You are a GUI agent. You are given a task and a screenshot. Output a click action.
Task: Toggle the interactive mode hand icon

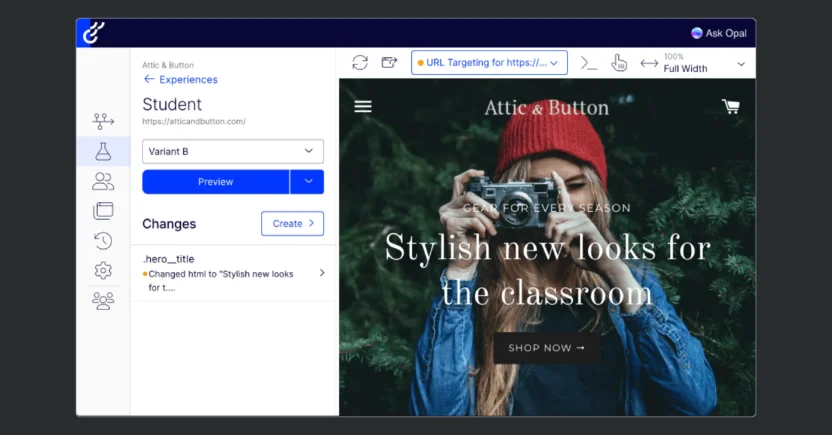coord(619,63)
